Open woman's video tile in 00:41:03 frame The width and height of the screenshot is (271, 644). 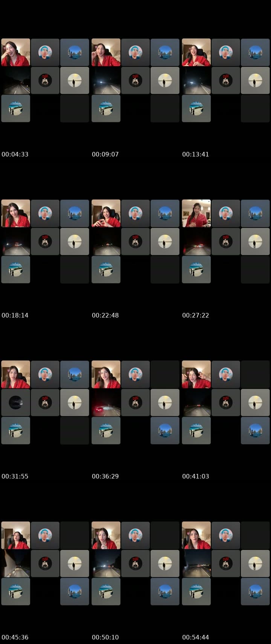(196, 374)
